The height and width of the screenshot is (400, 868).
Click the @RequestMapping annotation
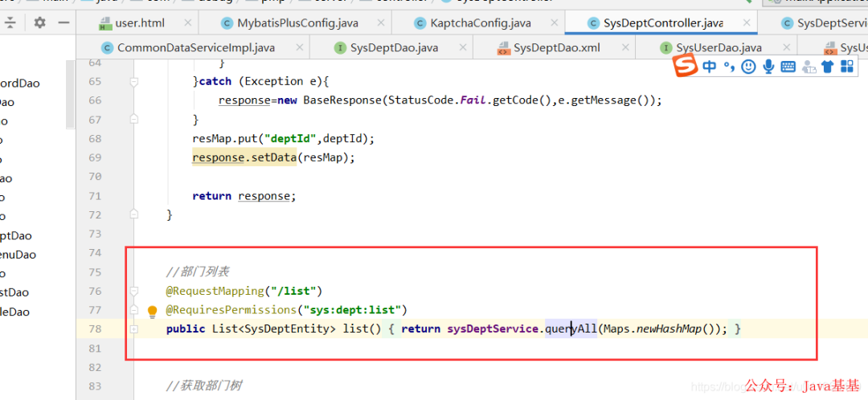pos(216,291)
